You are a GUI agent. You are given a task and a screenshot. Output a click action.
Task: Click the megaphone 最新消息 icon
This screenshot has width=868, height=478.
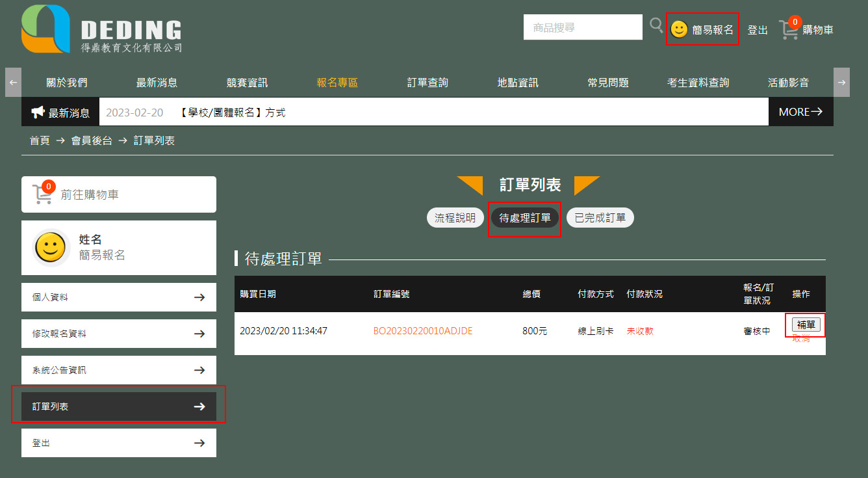(x=38, y=113)
